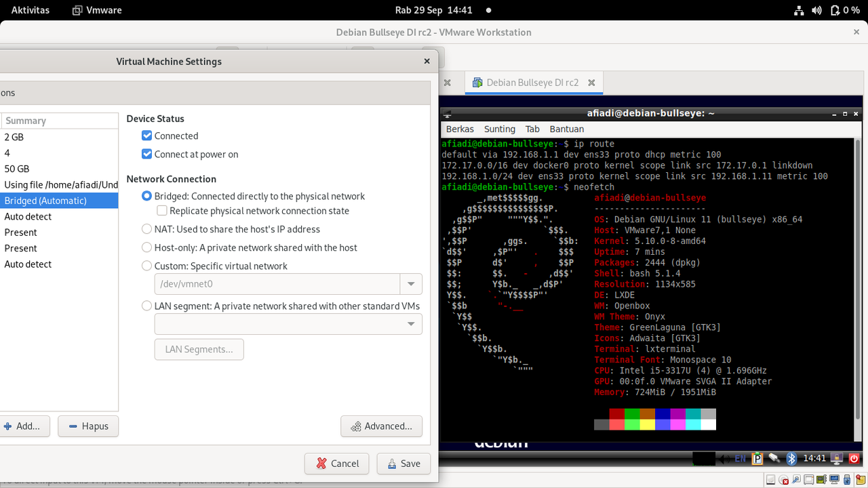Select the 50 GB hard disk row
The width and height of the screenshot is (868, 488).
pos(59,169)
